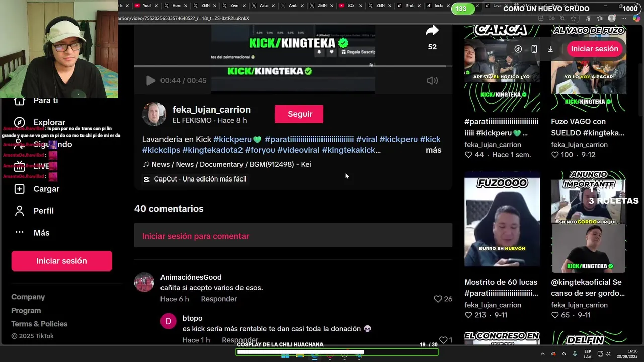Click ESP LAA language indicator
Image resolution: width=644 pixels, height=362 pixels.
588,354
